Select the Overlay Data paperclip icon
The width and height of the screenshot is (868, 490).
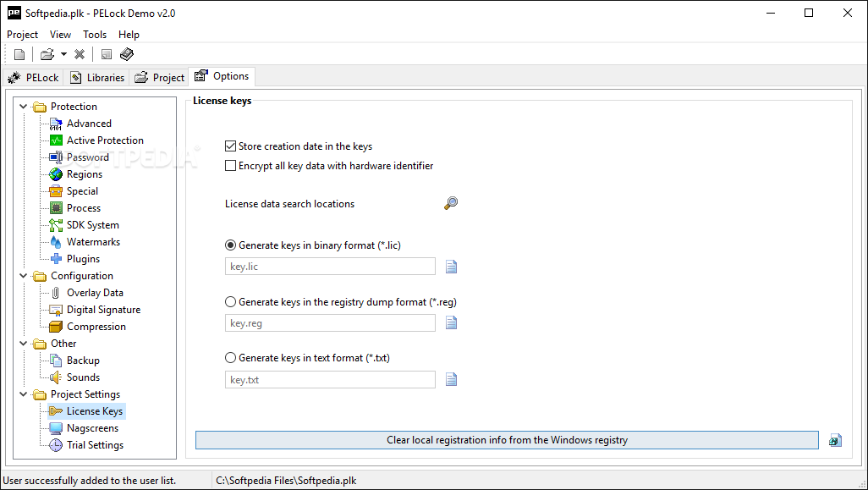(x=56, y=293)
